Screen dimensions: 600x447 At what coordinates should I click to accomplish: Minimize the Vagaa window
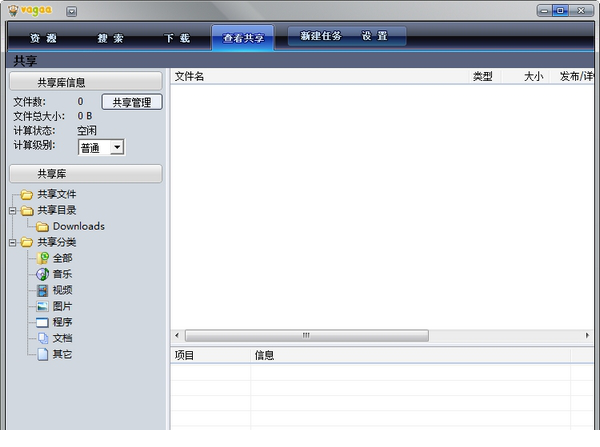(544, 10)
